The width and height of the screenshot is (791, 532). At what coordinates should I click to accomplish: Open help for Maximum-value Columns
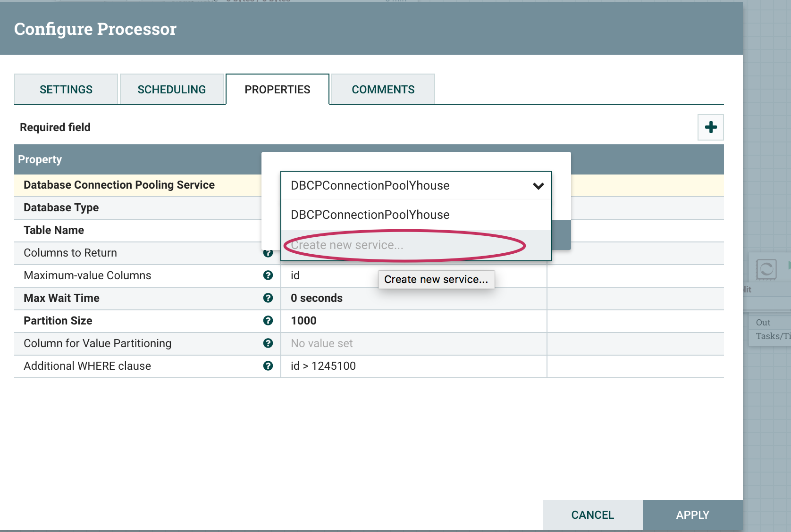(x=268, y=275)
